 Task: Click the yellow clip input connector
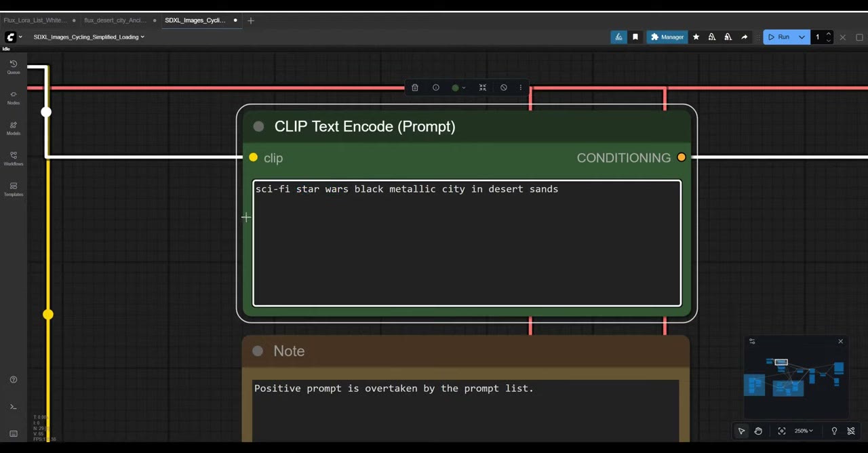tap(253, 157)
